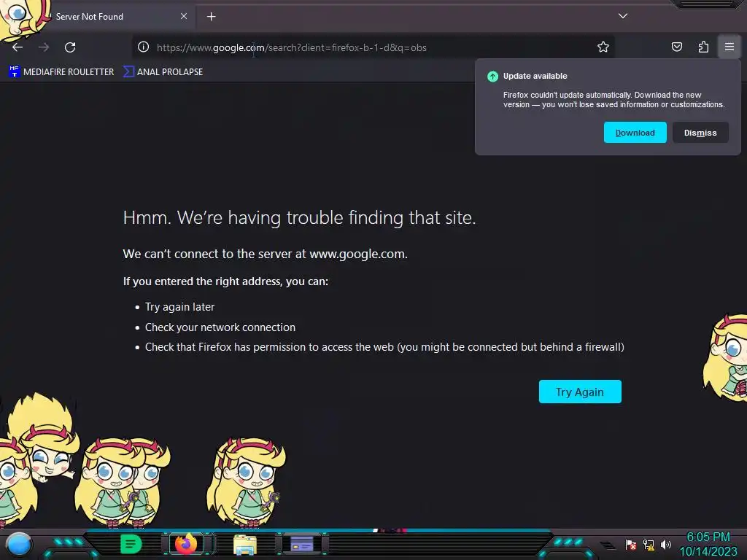The height and width of the screenshot is (560, 747).
Task: Reload the current page
Action: (70, 47)
